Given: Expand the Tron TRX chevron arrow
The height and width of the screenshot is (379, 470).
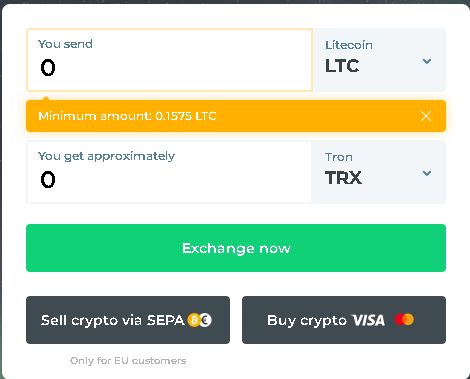Looking at the screenshot, I should [427, 173].
